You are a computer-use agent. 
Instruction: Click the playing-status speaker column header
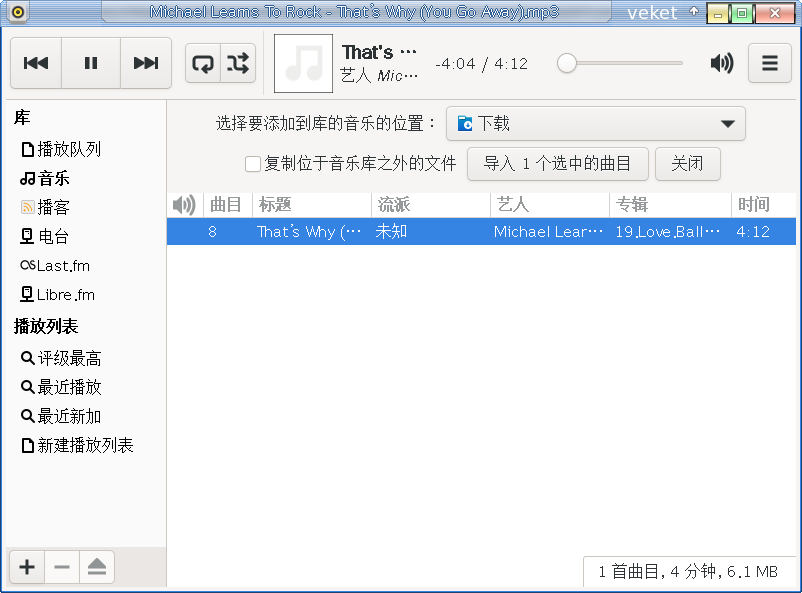click(x=184, y=205)
